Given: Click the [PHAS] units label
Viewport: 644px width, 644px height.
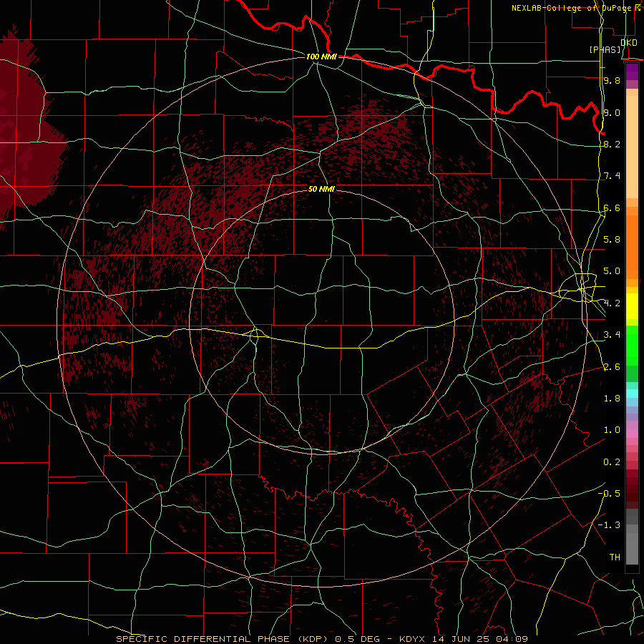Looking at the screenshot, I should (x=605, y=50).
